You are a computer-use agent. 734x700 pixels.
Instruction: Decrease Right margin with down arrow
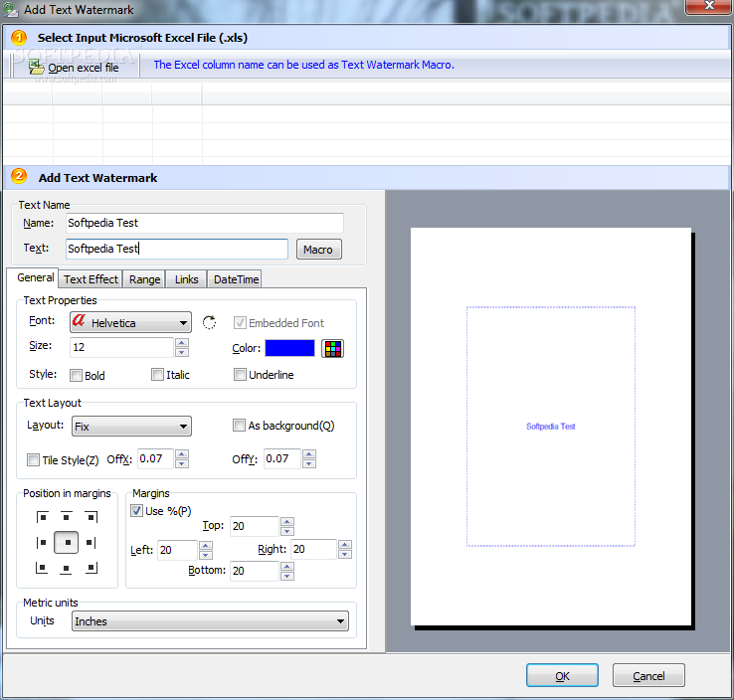(345, 554)
